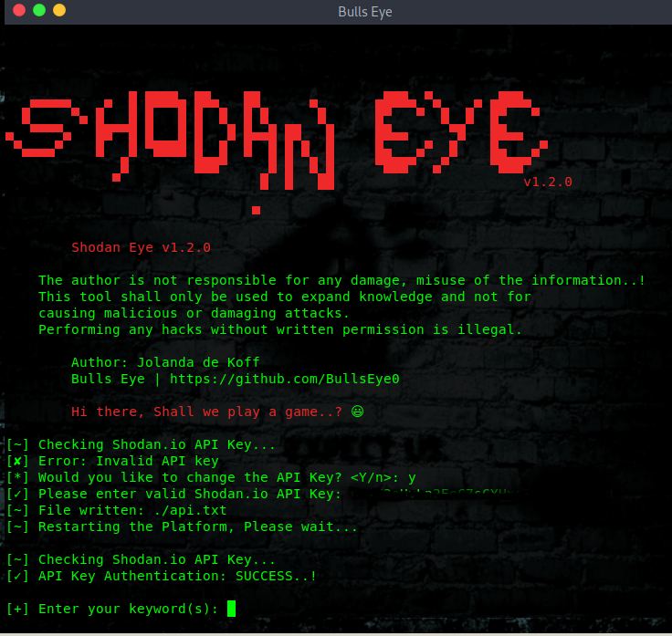Click the yellow window button in title bar
This screenshot has width=672, height=636.
click(x=59, y=10)
